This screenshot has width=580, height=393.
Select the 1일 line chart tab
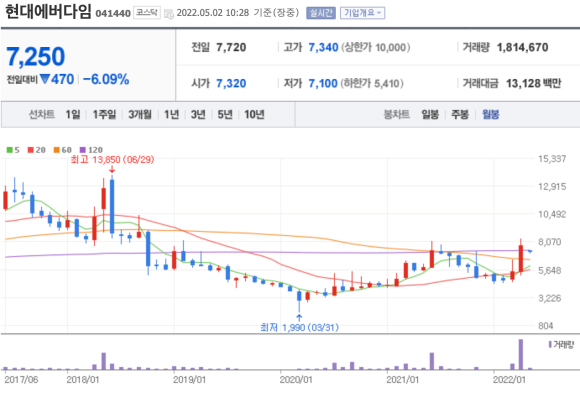[x=73, y=114]
